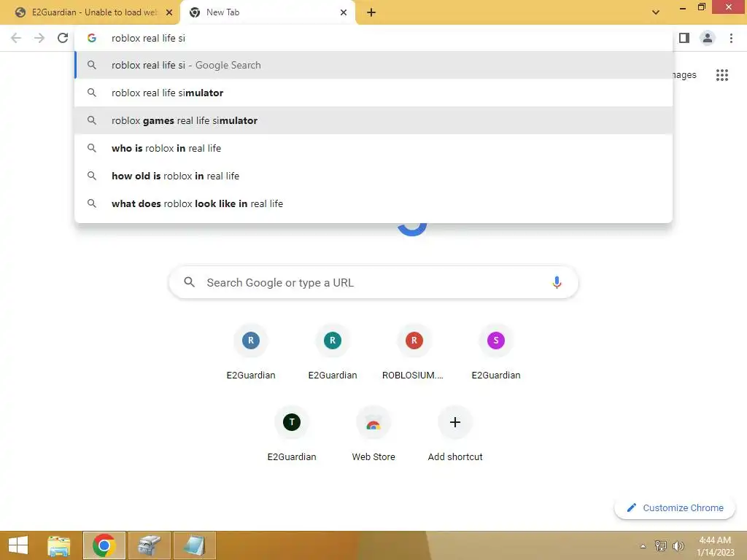The height and width of the screenshot is (560, 747).
Task: Expand the tab search dropdown arrow
Action: tap(656, 12)
